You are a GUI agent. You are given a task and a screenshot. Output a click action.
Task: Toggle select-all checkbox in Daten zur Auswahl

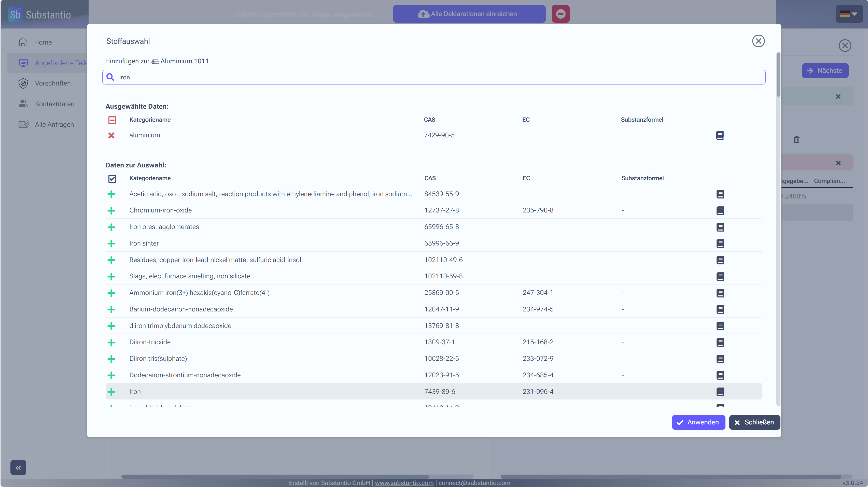tap(112, 179)
